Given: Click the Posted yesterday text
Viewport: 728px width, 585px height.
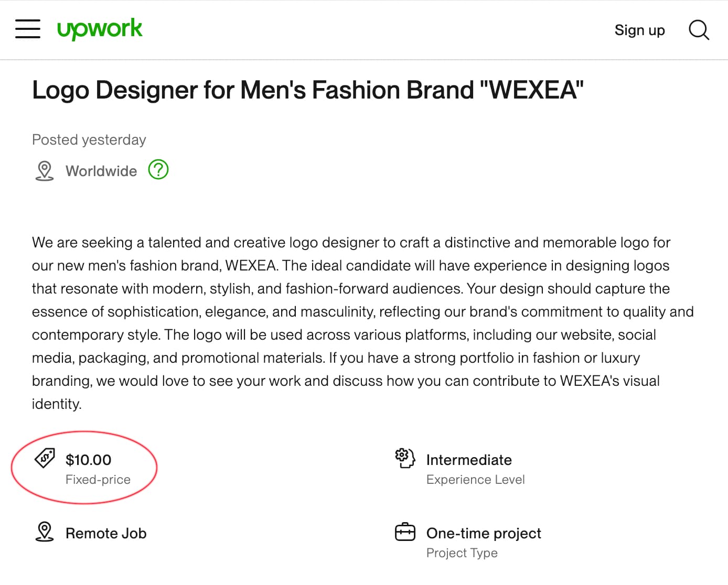Looking at the screenshot, I should 89,140.
